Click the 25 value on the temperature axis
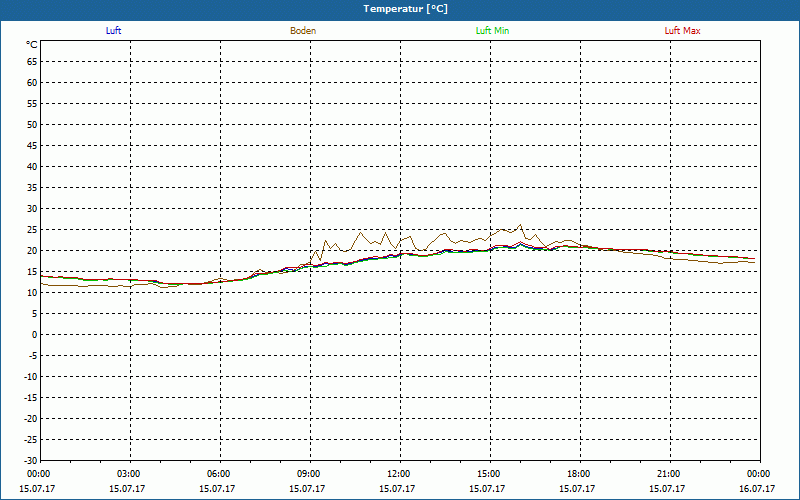The width and height of the screenshot is (800, 500). 32,230
